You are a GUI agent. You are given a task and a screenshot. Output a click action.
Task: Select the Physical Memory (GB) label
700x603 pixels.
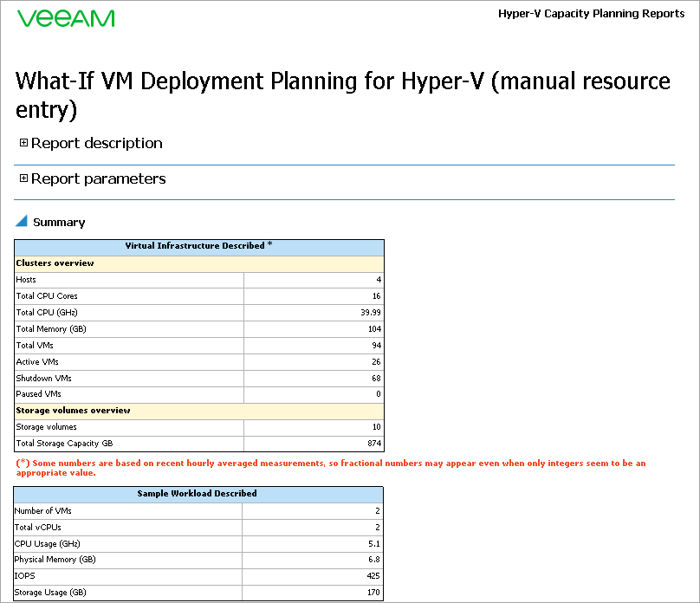pyautogui.click(x=55, y=560)
